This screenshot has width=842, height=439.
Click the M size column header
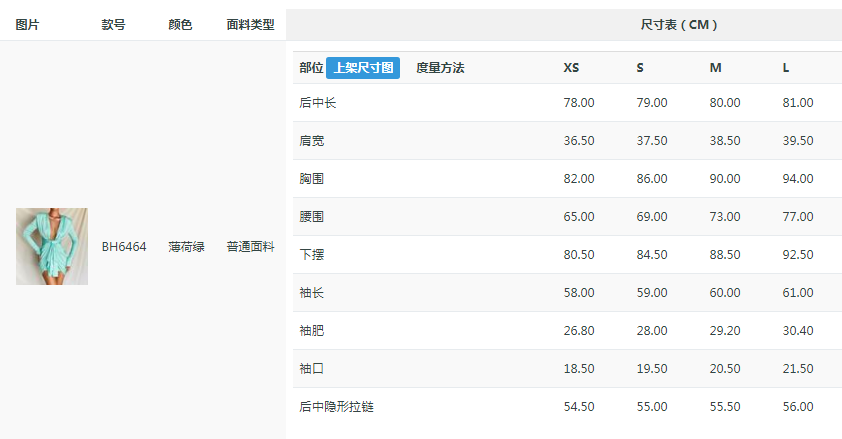pyautogui.click(x=715, y=68)
